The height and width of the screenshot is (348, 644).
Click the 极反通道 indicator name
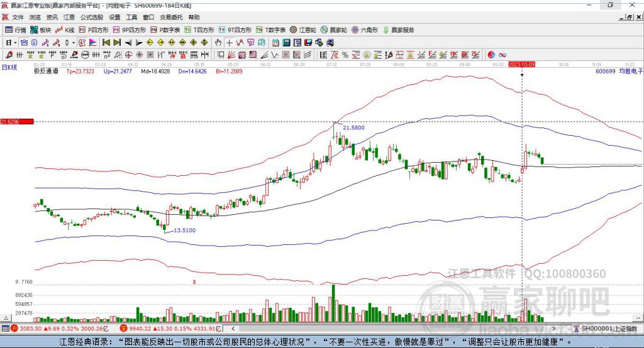46,71
